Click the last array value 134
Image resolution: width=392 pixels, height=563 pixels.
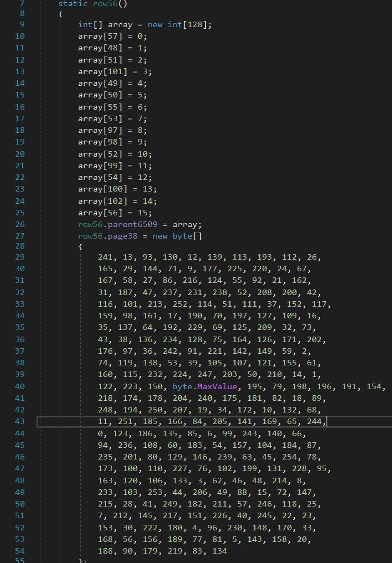[x=219, y=551]
